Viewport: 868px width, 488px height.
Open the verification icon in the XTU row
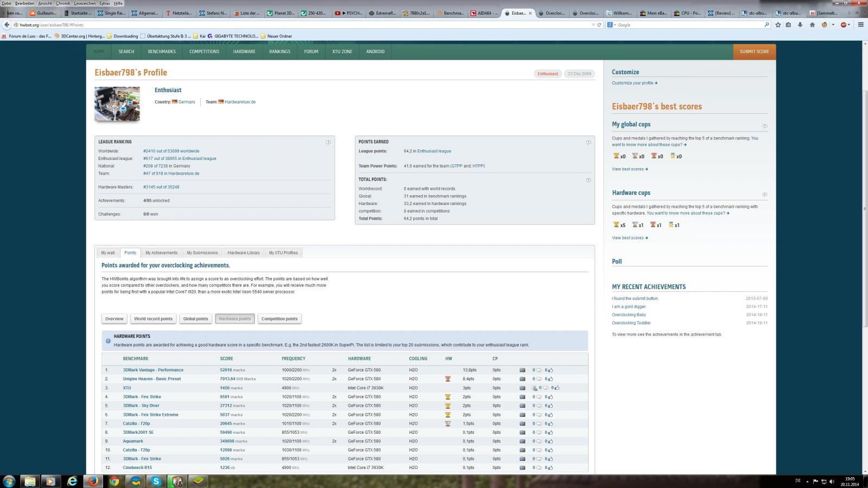534,388
